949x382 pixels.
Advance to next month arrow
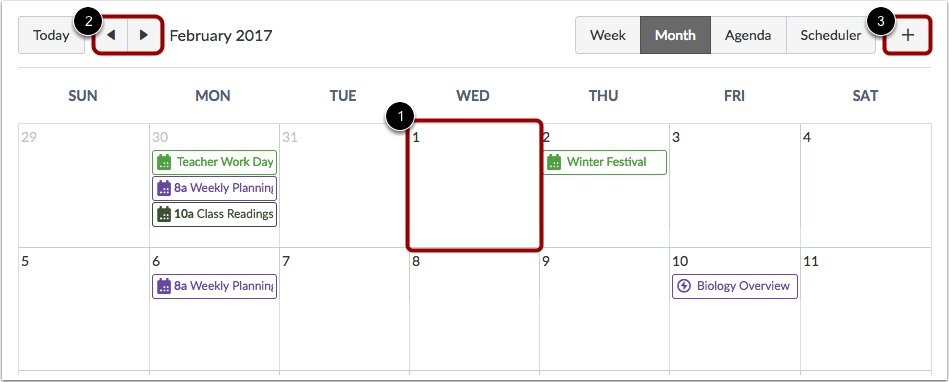(144, 35)
